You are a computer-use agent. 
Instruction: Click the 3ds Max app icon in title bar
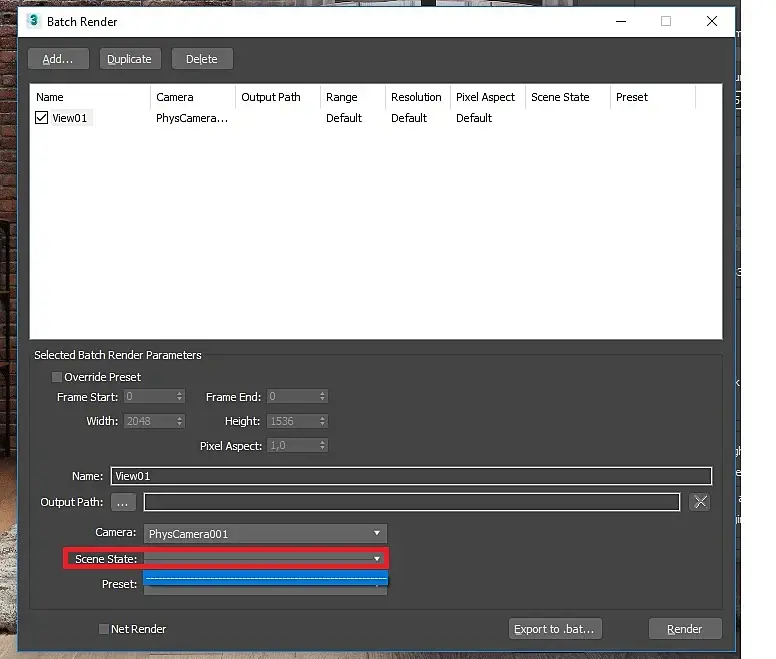pyautogui.click(x=33, y=21)
